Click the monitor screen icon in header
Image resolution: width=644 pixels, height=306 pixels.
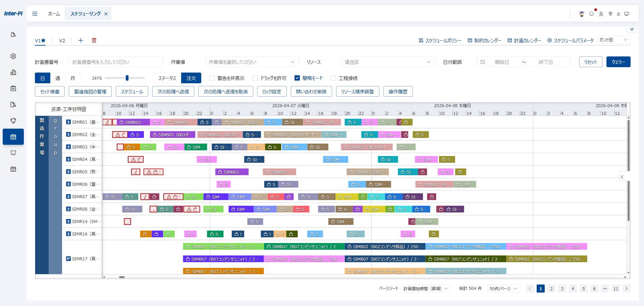click(627, 14)
